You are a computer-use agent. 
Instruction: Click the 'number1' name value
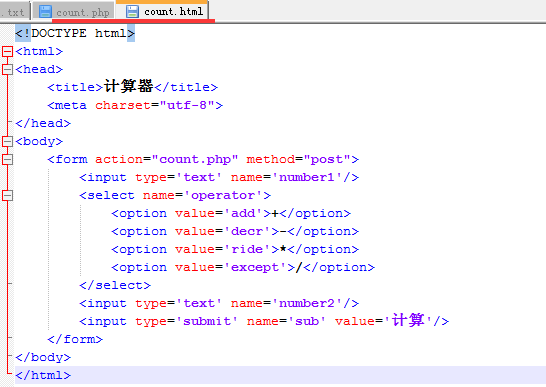306,177
